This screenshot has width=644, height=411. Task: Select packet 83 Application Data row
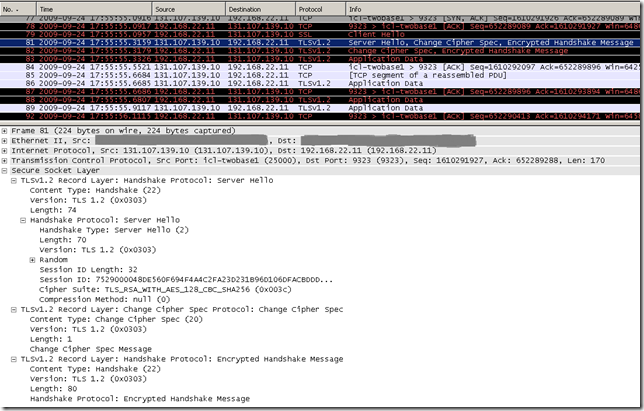[x=320, y=59]
